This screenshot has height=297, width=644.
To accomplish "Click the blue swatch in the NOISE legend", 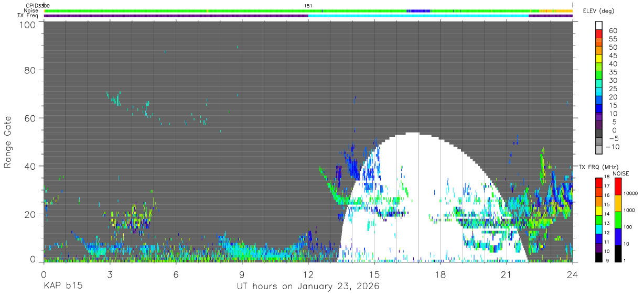I will click(x=618, y=236).
